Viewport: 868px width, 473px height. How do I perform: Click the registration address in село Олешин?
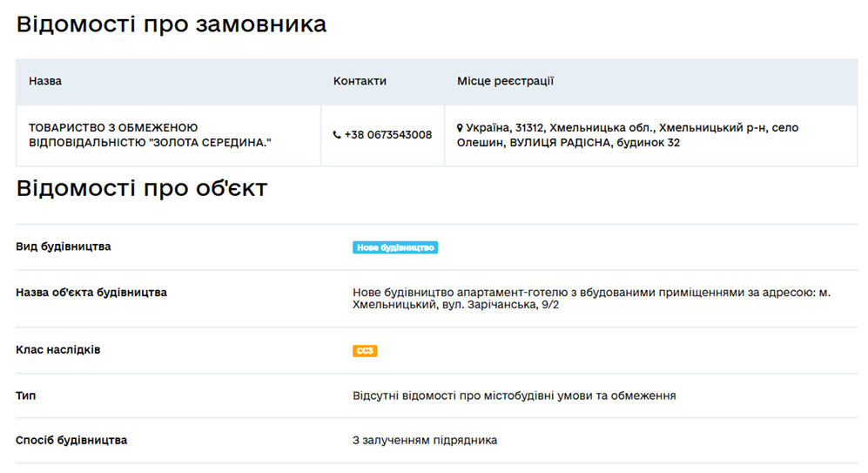(628, 135)
